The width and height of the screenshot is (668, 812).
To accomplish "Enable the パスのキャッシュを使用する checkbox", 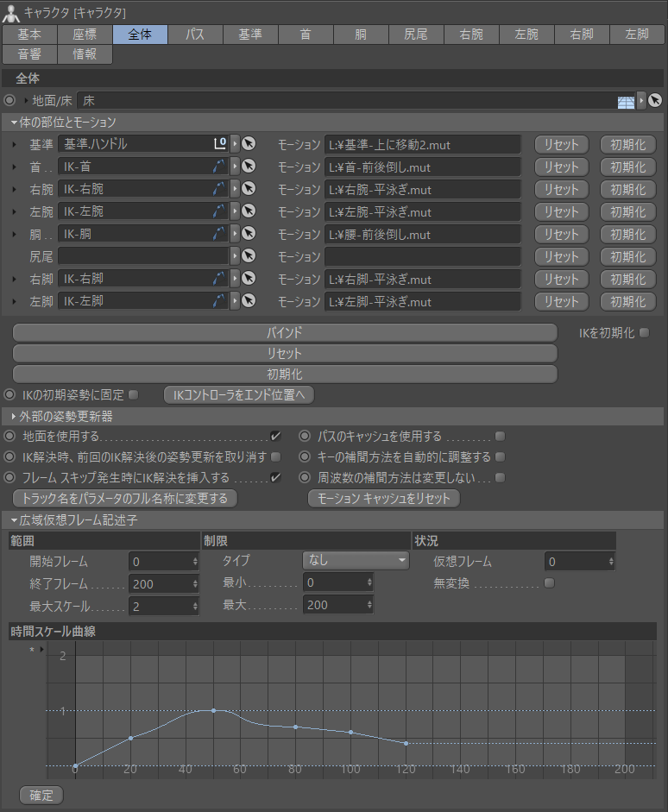I will tap(500, 437).
